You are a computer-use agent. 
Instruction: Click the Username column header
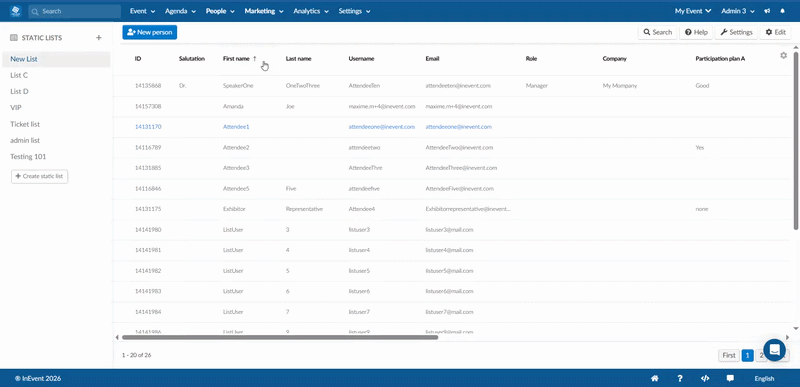[x=361, y=59]
